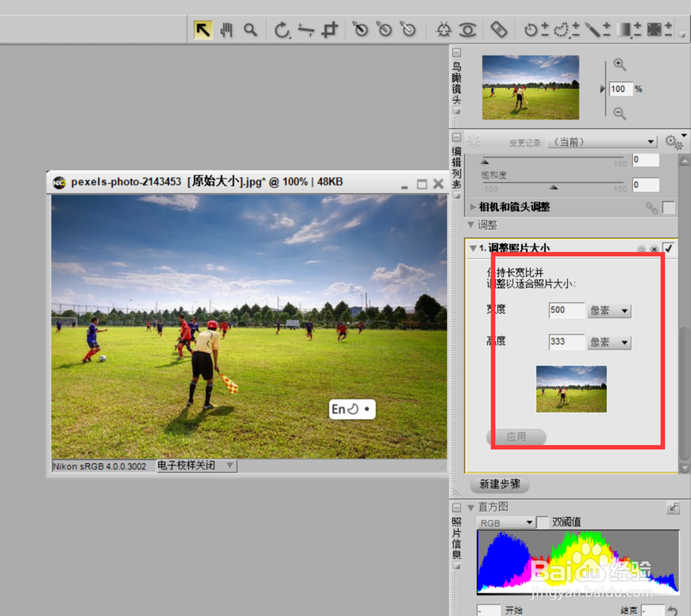
Task: Open Edit List batch gear menu
Action: coord(674,142)
